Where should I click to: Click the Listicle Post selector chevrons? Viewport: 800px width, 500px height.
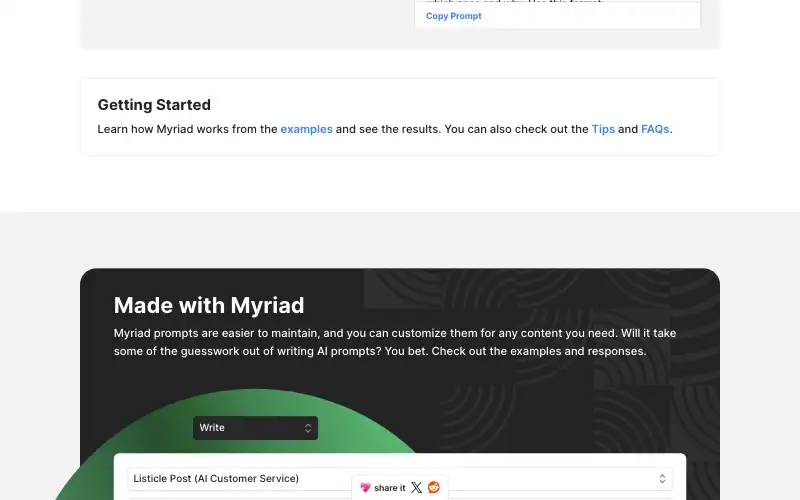[662, 479]
